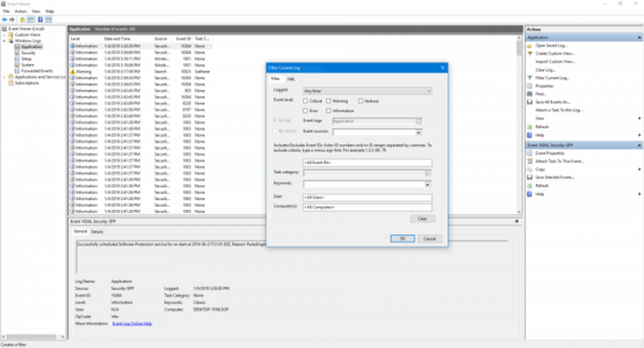Click Save Selected Events action
This screenshot has width=644, height=348.
555,178
